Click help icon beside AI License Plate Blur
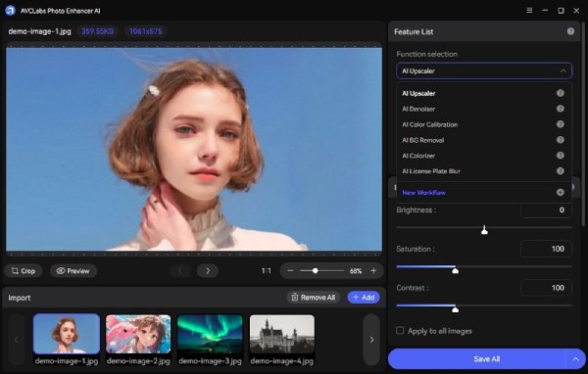 [x=560, y=171]
